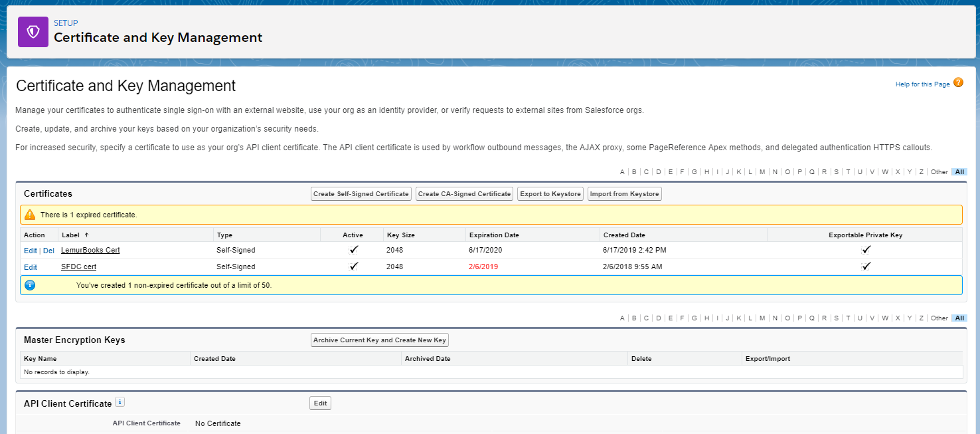
Task: Click Exportable Private Key column header
Action: (x=866, y=235)
